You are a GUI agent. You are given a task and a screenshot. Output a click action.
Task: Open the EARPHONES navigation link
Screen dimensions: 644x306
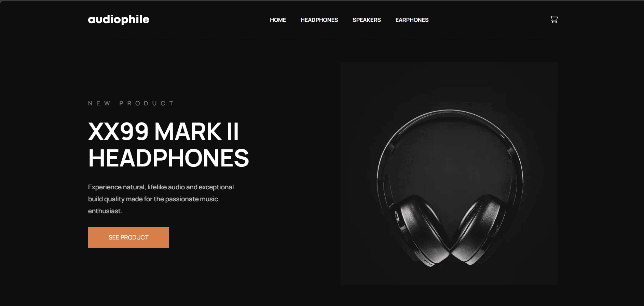click(412, 20)
